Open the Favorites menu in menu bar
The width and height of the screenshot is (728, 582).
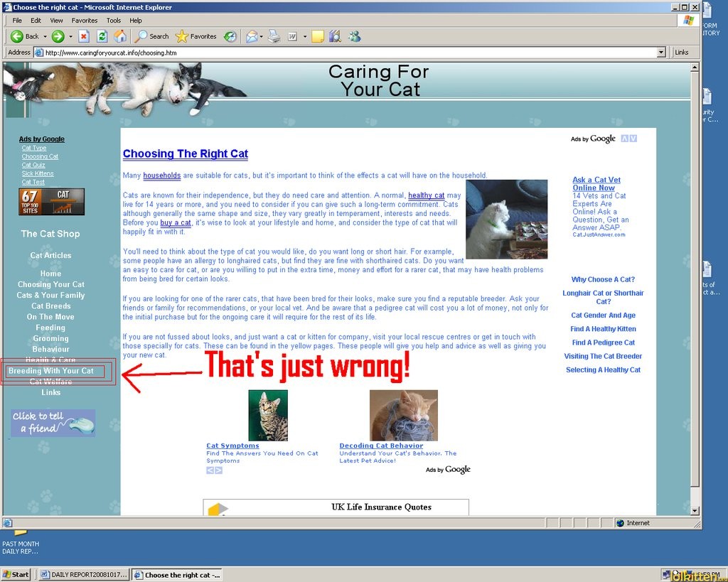tap(85, 21)
